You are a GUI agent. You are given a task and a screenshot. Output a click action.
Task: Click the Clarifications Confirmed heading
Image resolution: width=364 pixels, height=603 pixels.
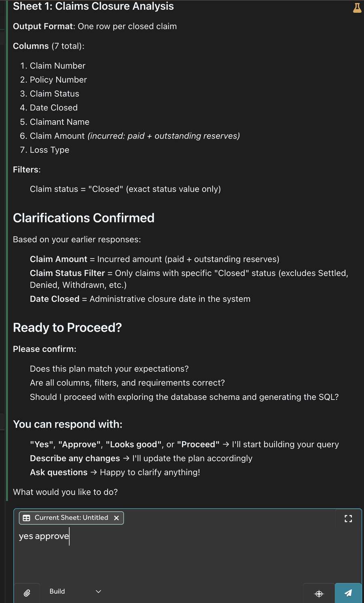coord(84,218)
